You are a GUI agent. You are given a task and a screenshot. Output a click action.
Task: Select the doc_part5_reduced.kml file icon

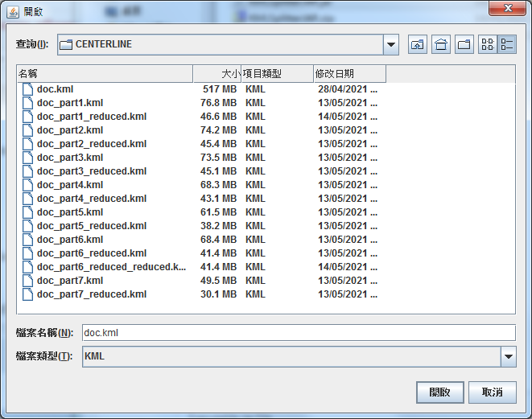point(28,226)
